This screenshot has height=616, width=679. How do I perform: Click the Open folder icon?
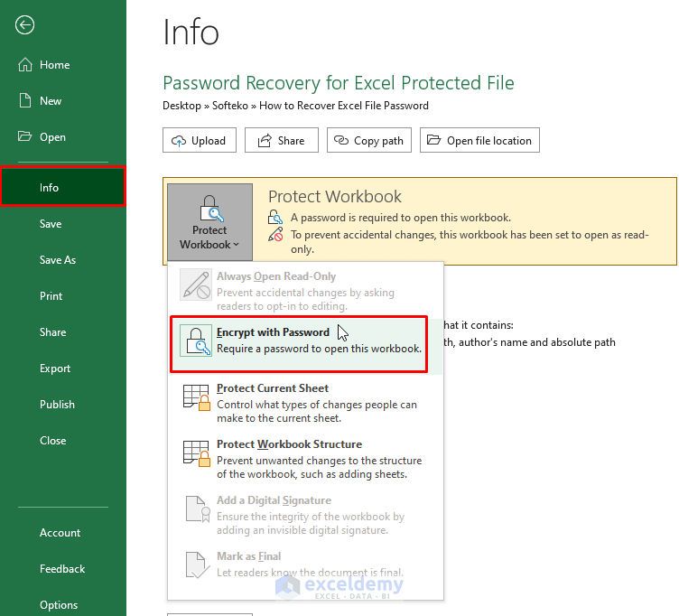24,136
